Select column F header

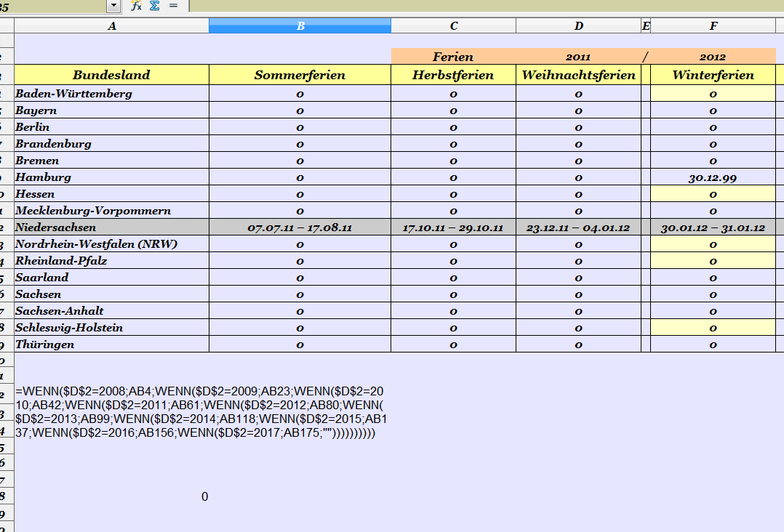(713, 26)
